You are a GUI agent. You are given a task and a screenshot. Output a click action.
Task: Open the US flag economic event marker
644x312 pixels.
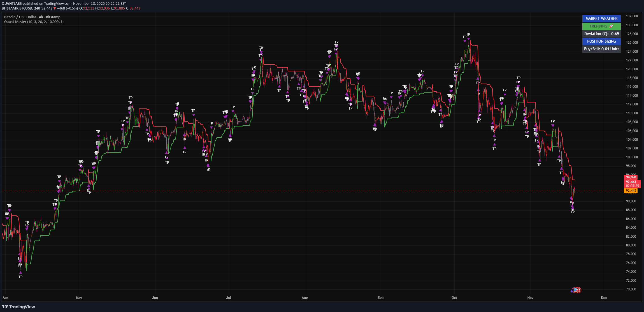(x=576, y=290)
